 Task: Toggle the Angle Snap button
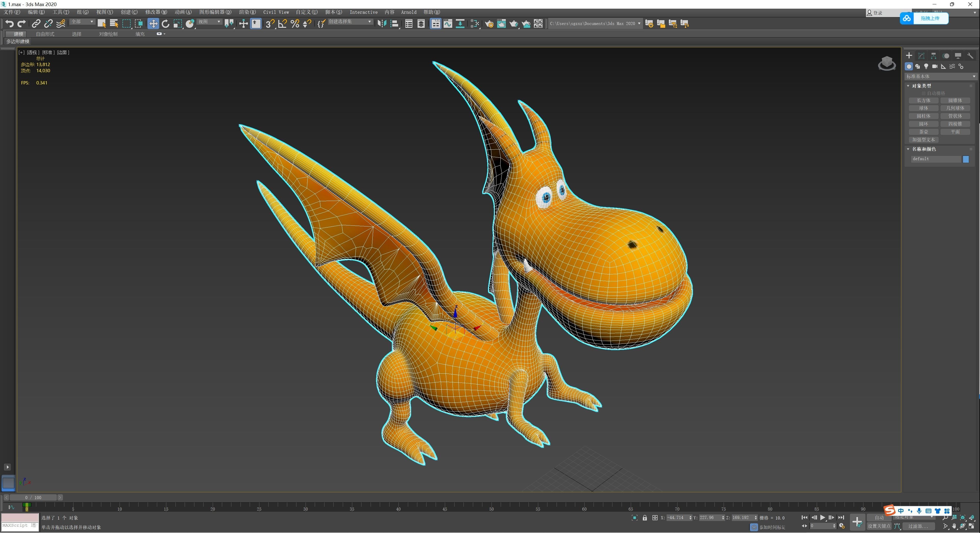[x=283, y=23]
